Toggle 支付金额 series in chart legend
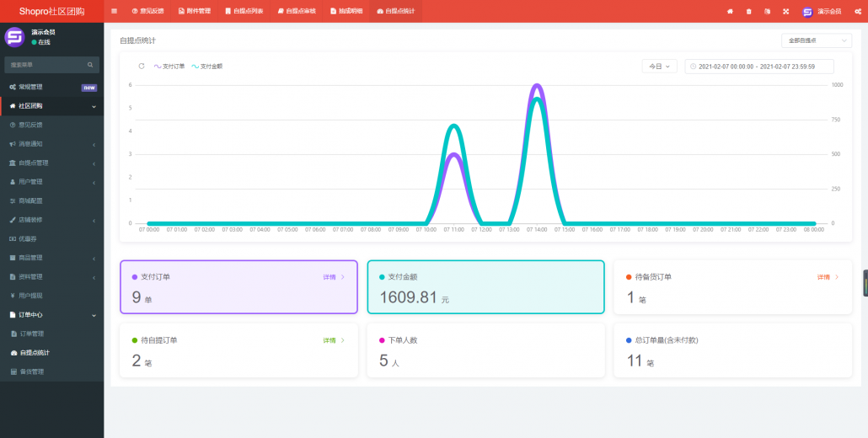Image resolution: width=868 pixels, height=438 pixels. [x=207, y=66]
